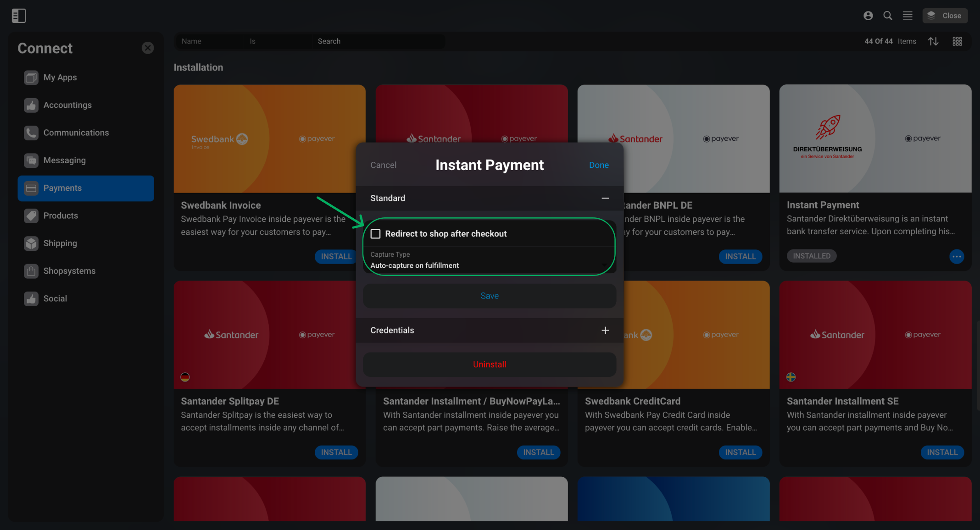Install Swedbank Invoice

(336, 256)
